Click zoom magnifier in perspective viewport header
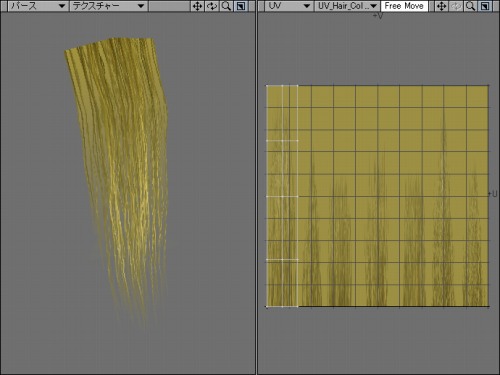Image resolution: width=500 pixels, height=375 pixels. tap(226, 6)
